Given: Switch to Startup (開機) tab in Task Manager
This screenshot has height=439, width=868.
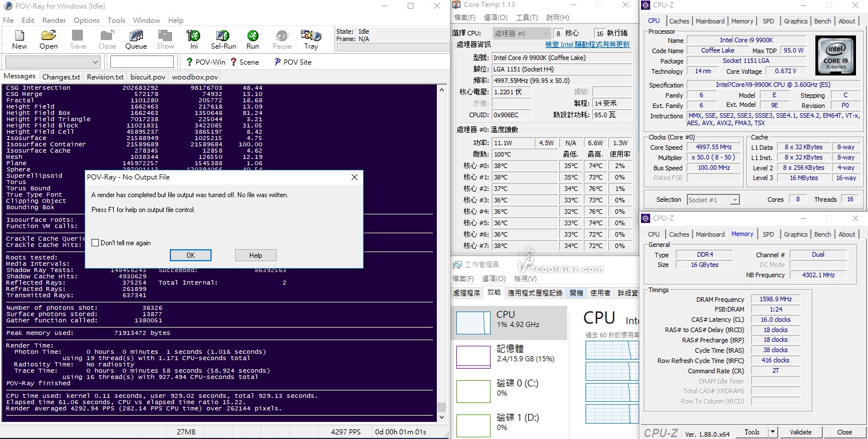Looking at the screenshot, I should pyautogui.click(x=576, y=293).
